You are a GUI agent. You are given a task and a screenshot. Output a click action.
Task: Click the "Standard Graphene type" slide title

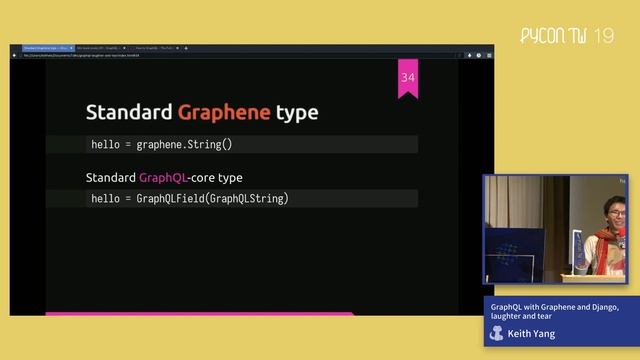pos(202,112)
